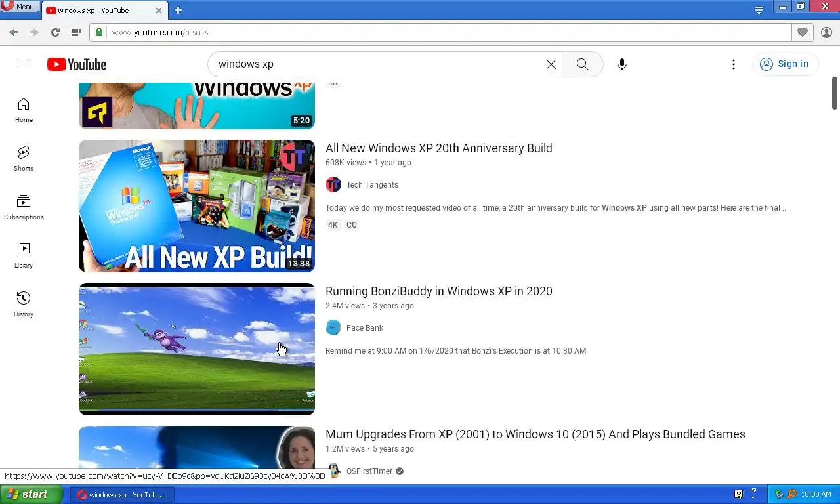
Task: Open 'All New XP Build' video thumbnail
Action: pyautogui.click(x=197, y=206)
